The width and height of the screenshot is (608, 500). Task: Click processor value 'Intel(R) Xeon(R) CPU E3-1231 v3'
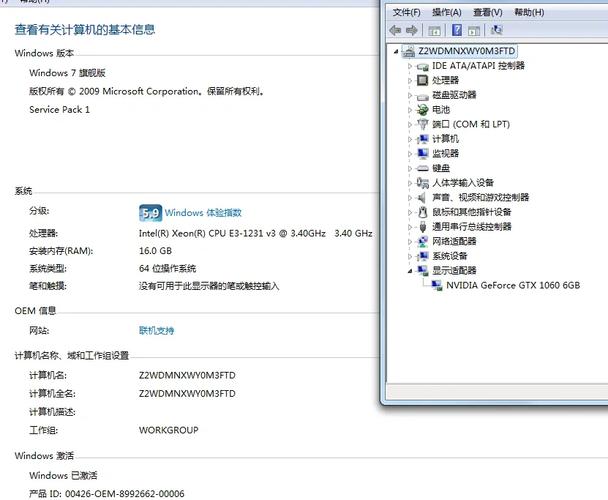pyautogui.click(x=207, y=233)
